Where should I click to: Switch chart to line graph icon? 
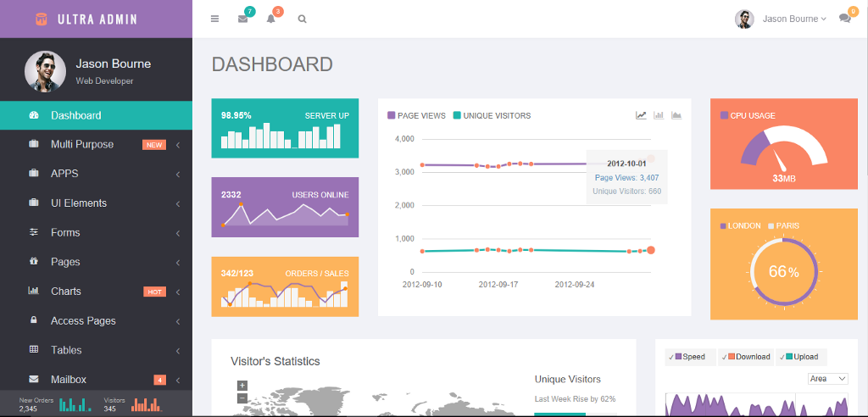(642, 115)
